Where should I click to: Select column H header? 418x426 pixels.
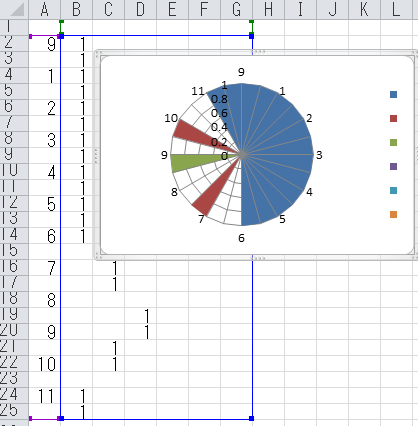pos(268,9)
